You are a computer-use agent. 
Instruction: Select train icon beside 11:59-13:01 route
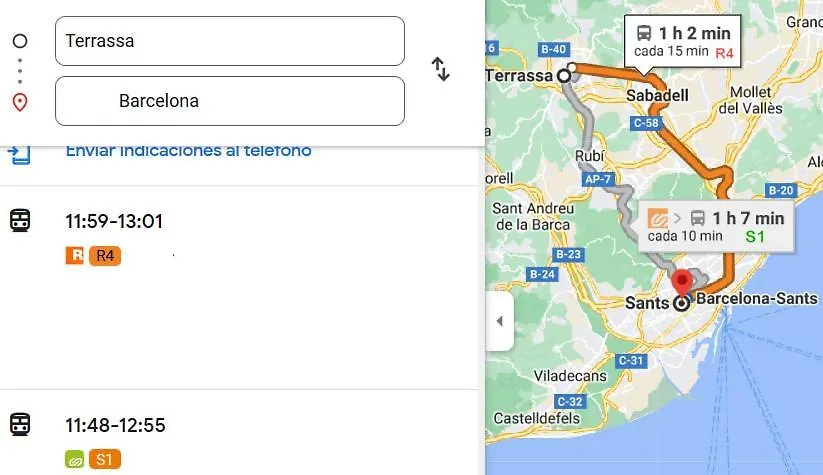pos(20,220)
